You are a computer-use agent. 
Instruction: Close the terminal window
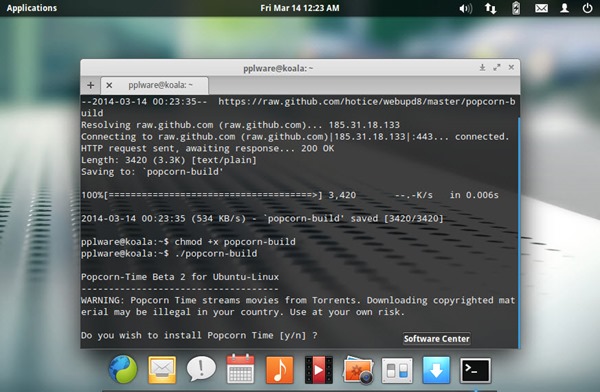click(x=511, y=67)
